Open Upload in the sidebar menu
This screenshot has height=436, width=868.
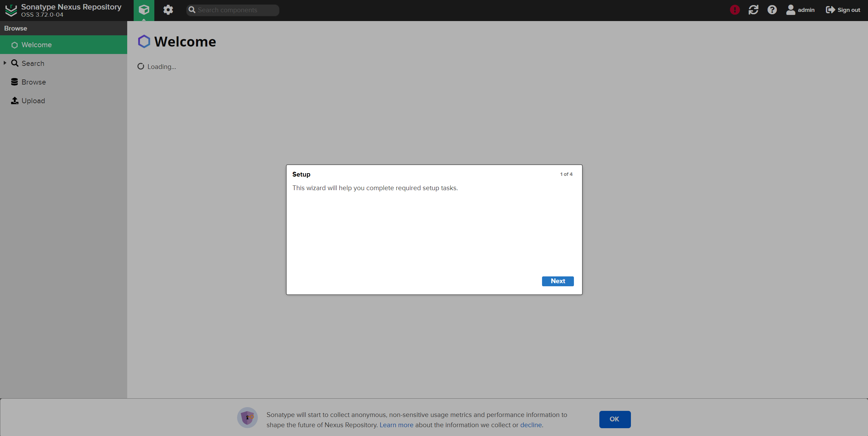[x=33, y=101]
